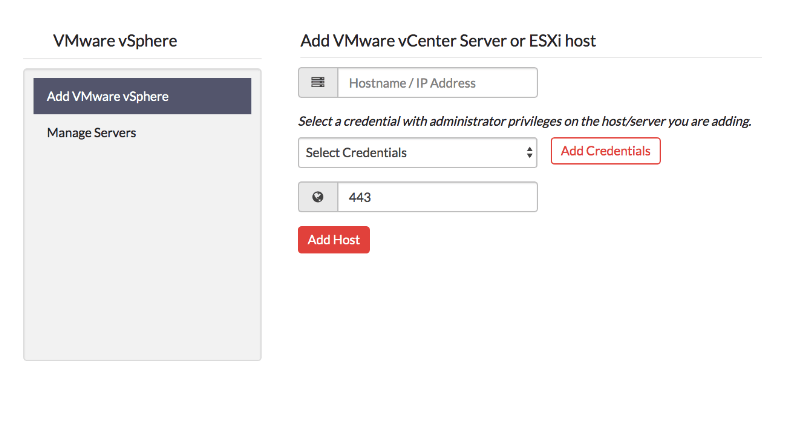The height and width of the screenshot is (445, 800).
Task: Click the up-down arrows on the credentials selector
Action: [529, 153]
